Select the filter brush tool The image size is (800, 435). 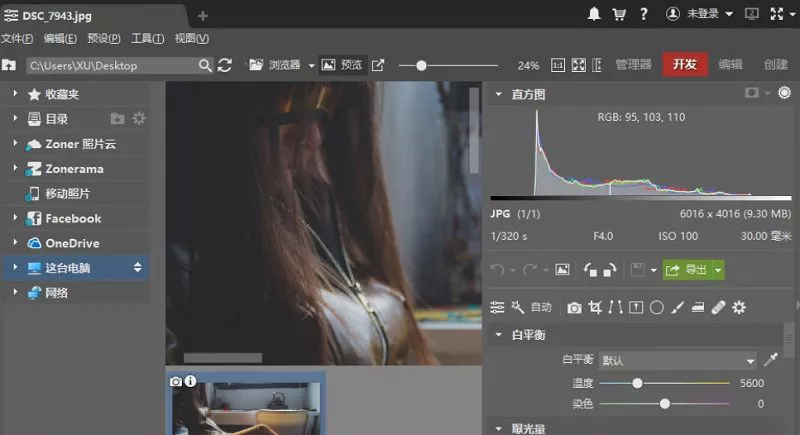pyautogui.click(x=677, y=308)
